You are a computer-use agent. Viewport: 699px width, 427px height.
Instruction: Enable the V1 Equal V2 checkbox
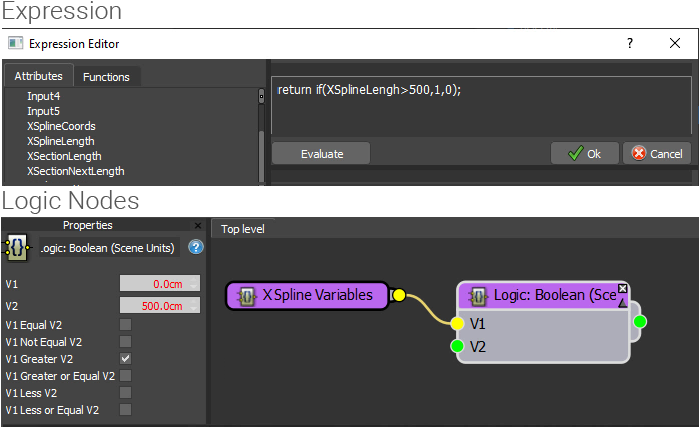coord(126,324)
